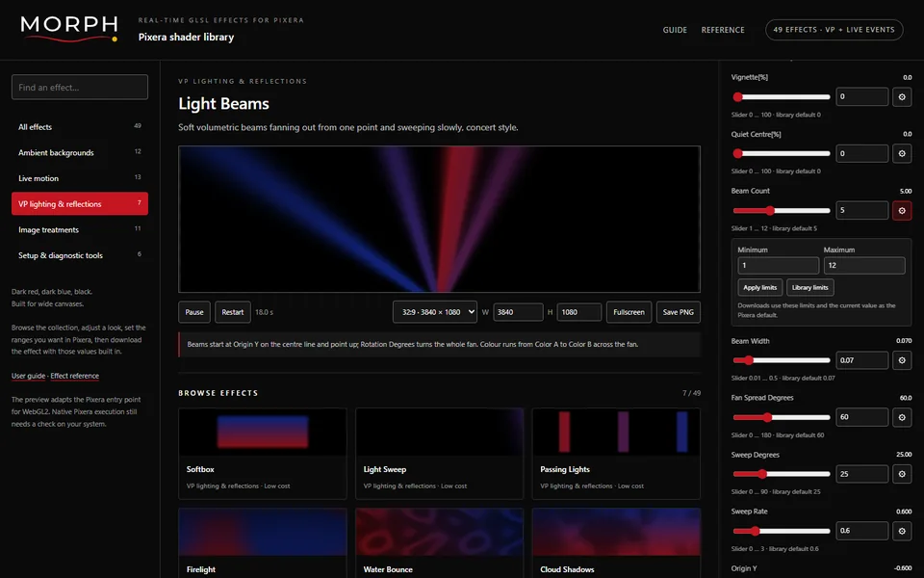Open the Water Bounce effect card
Image resolution: width=924 pixels, height=578 pixels.
439,543
